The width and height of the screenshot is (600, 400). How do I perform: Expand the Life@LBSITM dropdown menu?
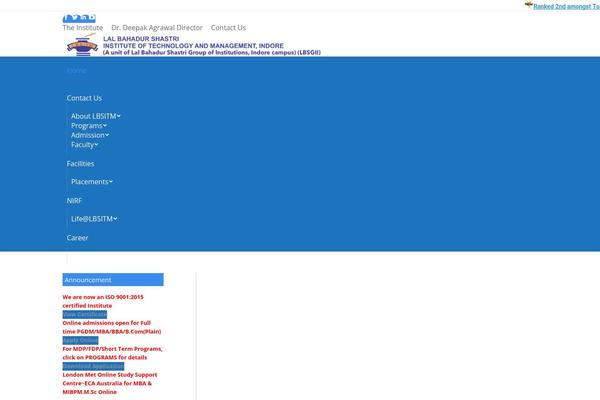(94, 219)
